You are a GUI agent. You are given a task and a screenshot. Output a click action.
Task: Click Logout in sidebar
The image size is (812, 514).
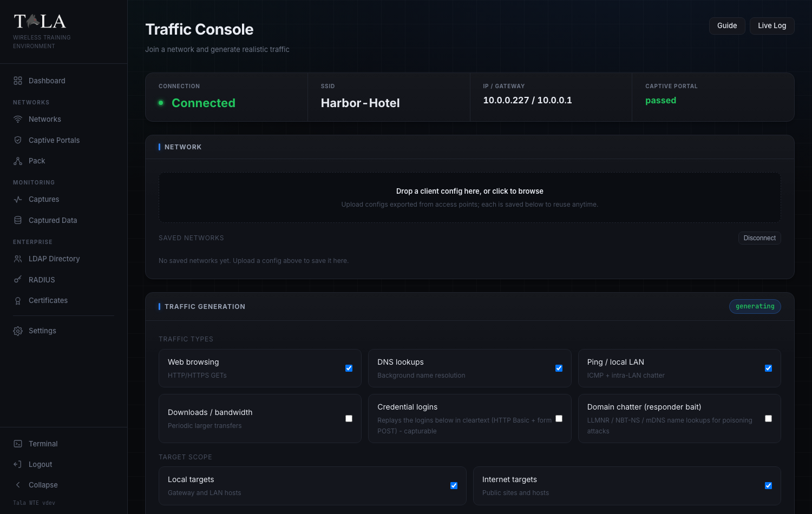tap(63, 464)
